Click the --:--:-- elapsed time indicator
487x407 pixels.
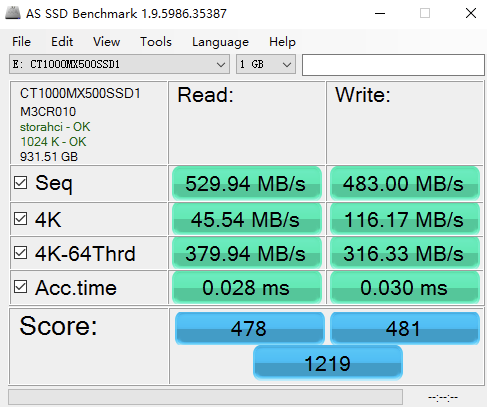tap(443, 397)
